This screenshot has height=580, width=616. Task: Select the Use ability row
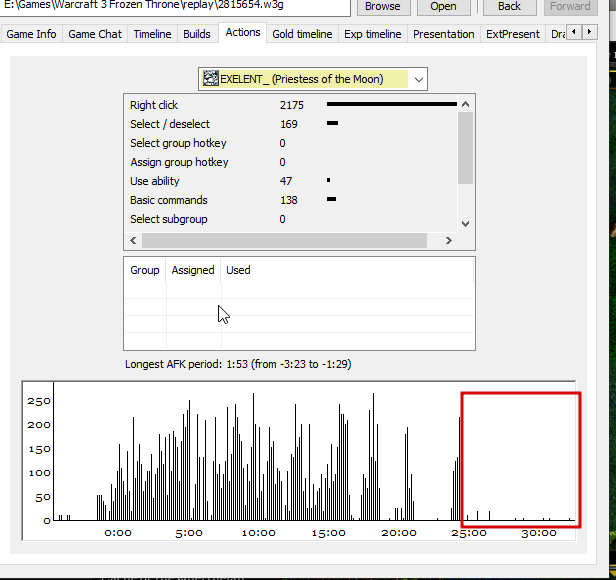tap(291, 181)
